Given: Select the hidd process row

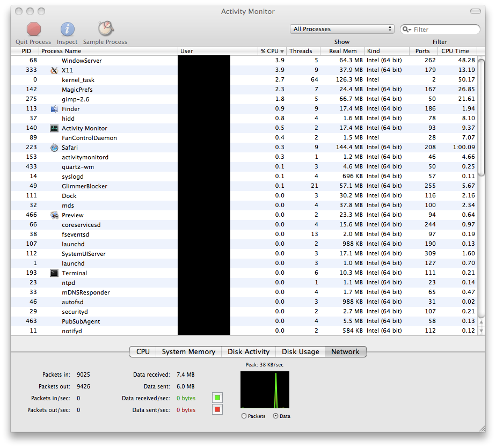Looking at the screenshot, I should [x=244, y=118].
